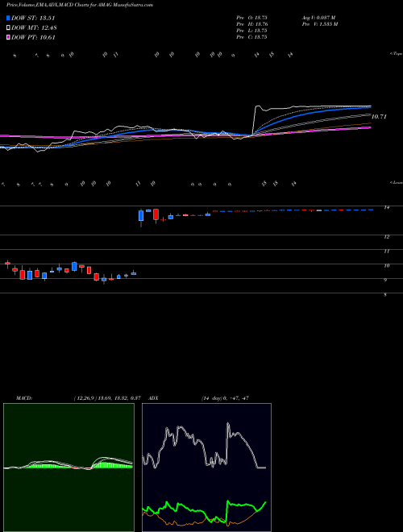Click the '<-Tops' row label
The image size is (403, 532).
[x=397, y=54]
